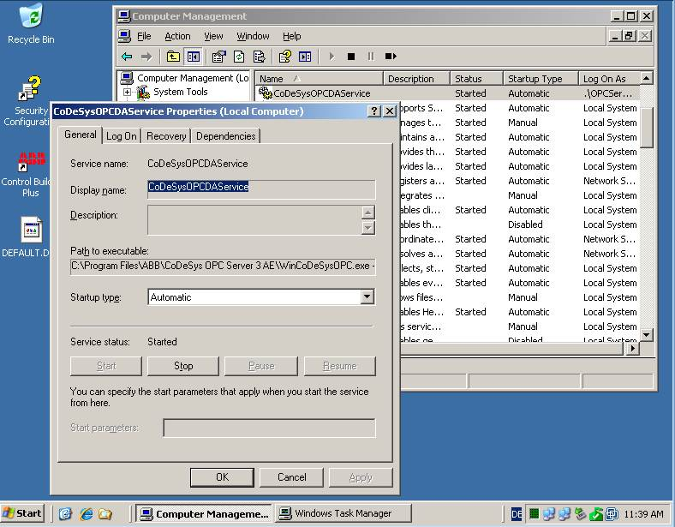This screenshot has width=675, height=527.
Task: Expand the System Tools tree node
Action: pos(127,92)
